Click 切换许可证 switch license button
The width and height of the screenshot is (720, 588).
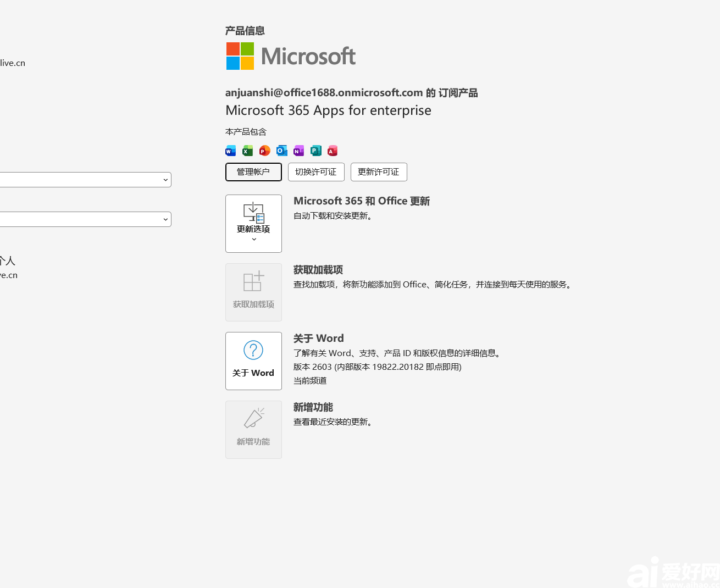316,172
